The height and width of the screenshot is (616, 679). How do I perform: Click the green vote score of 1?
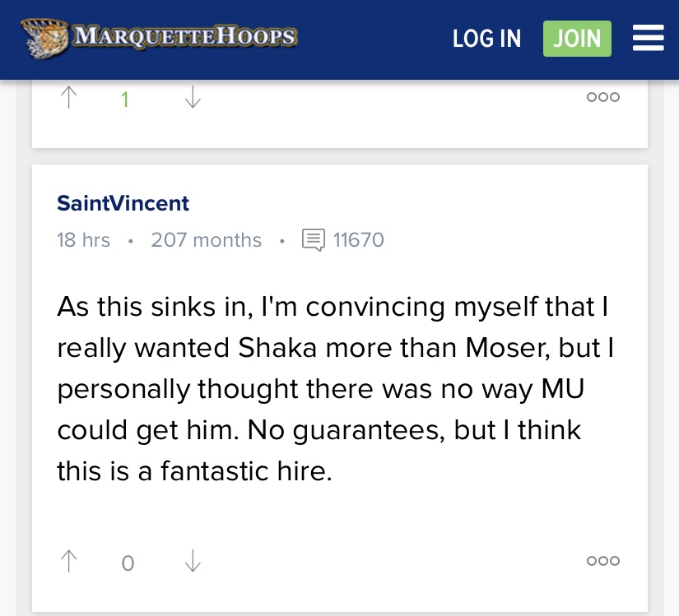tap(125, 100)
